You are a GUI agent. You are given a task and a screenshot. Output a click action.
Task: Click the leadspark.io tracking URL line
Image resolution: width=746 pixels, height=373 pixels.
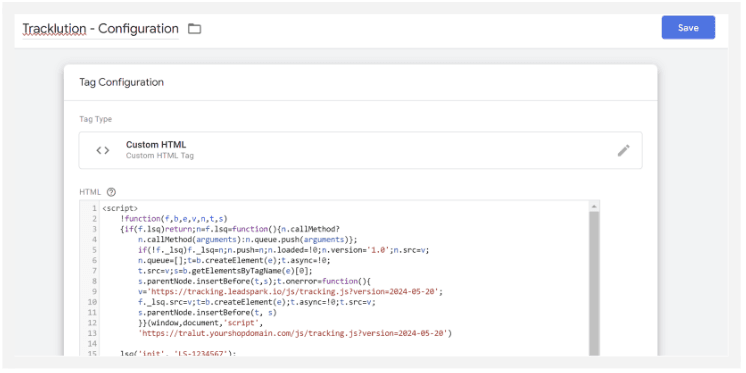pos(290,292)
